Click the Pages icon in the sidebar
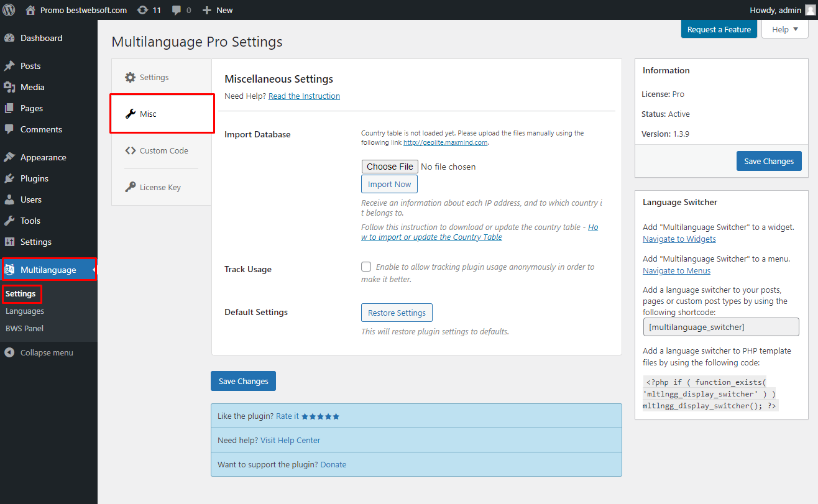This screenshot has width=818, height=504. [9, 108]
